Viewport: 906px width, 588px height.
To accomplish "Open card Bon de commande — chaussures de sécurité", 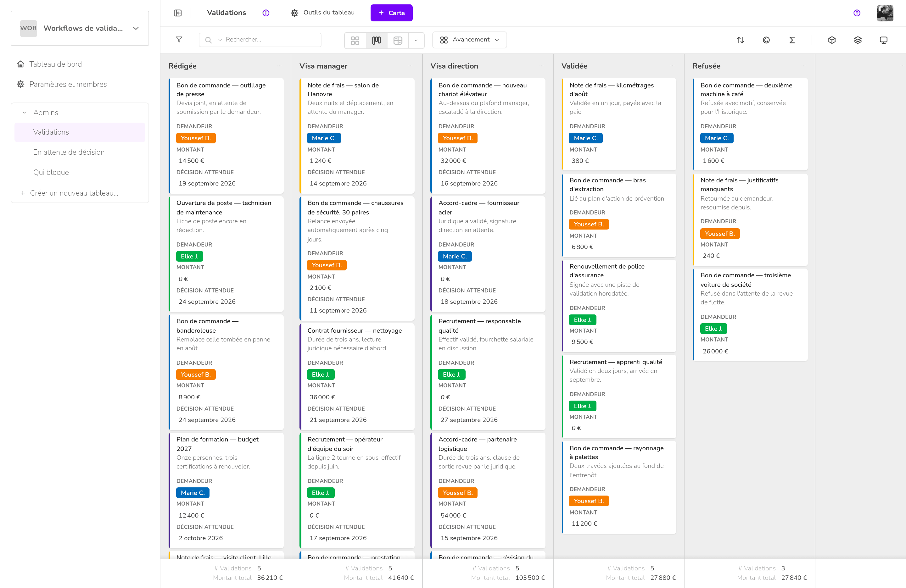I will tap(357, 258).
